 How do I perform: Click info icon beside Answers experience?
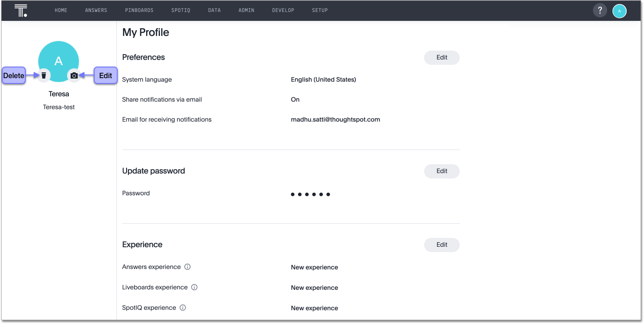tap(187, 267)
